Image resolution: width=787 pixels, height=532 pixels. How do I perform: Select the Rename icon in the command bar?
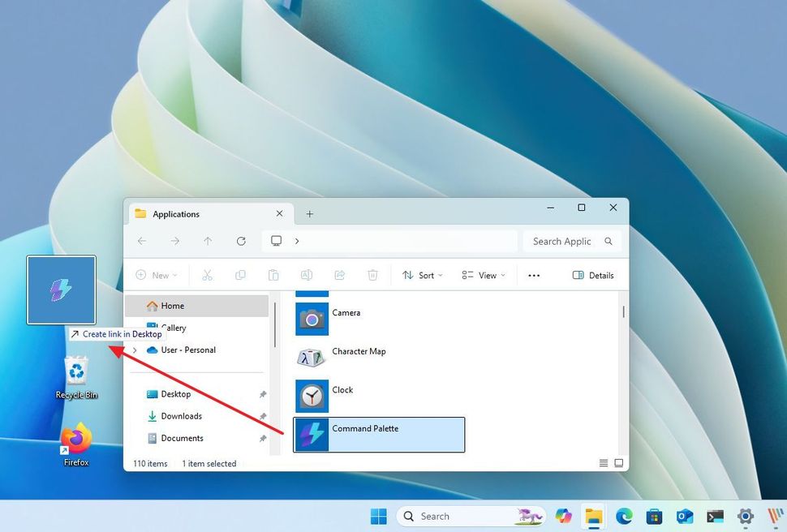pyautogui.click(x=307, y=275)
